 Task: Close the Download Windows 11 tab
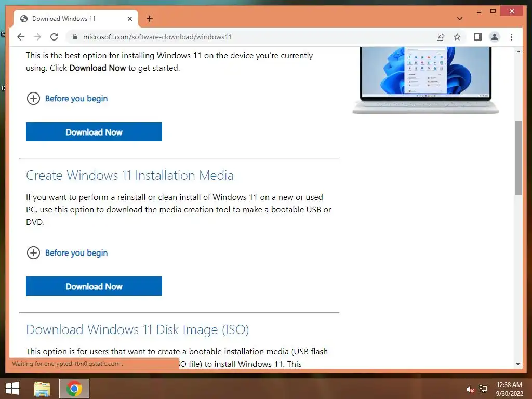129,19
